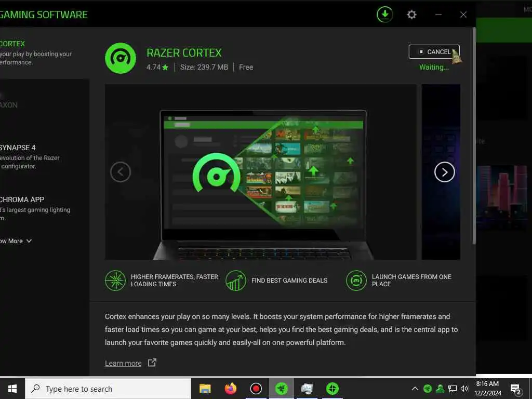This screenshot has height=399, width=532.
Task: Click the partially shown next carousel slide
Action: click(441, 172)
